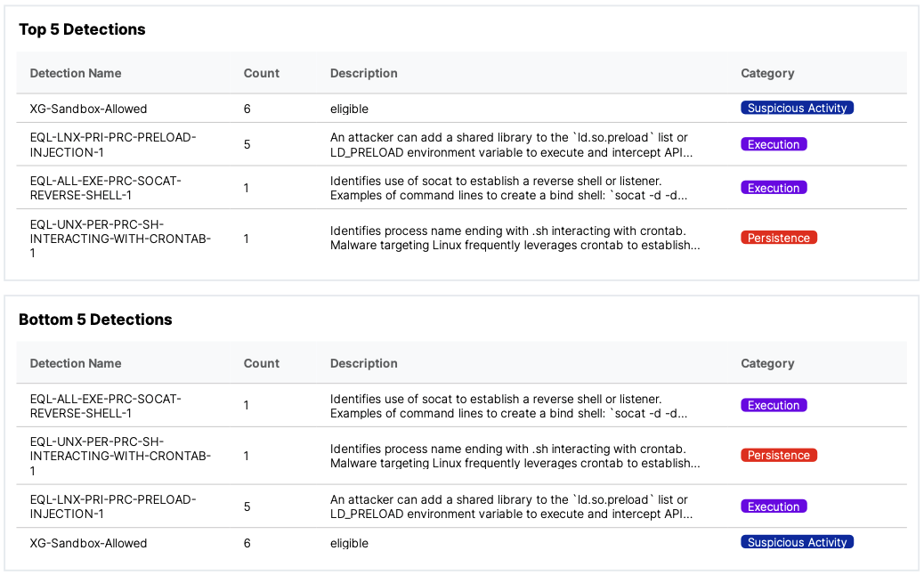Click Suspicious Activity badge in Top 5 Detections
Viewport: 924px width, 575px height.
pos(797,108)
